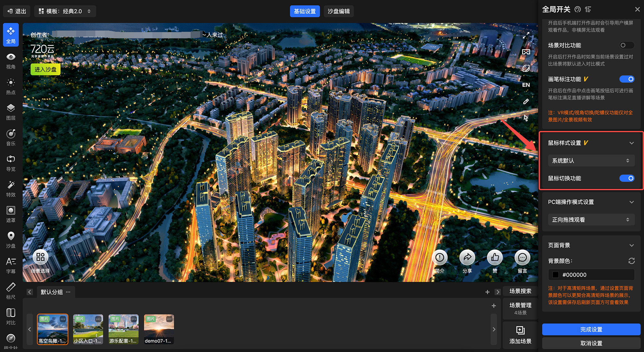
Task: Open the 系统默认 cursor style dropdown
Action: tap(591, 161)
